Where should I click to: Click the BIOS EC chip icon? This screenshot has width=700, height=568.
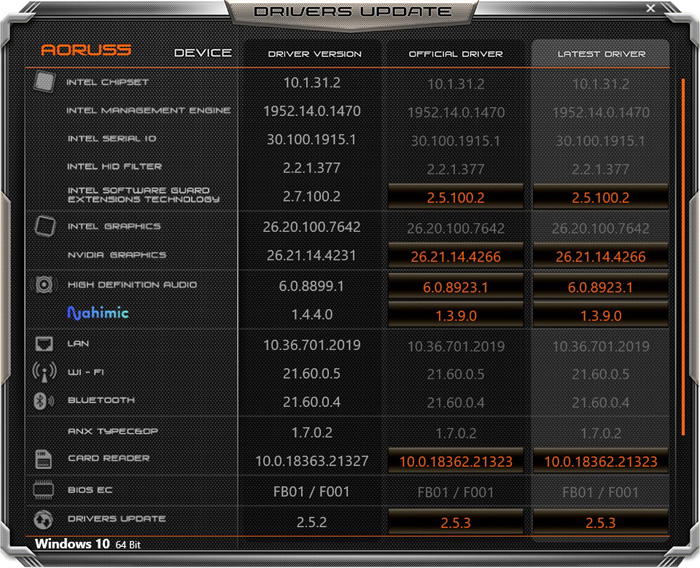point(43,490)
